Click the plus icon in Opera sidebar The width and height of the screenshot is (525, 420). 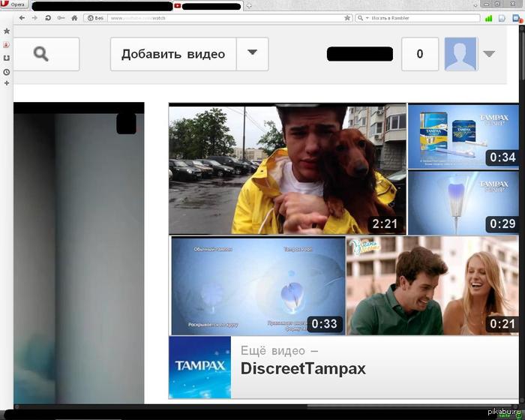(x=7, y=83)
